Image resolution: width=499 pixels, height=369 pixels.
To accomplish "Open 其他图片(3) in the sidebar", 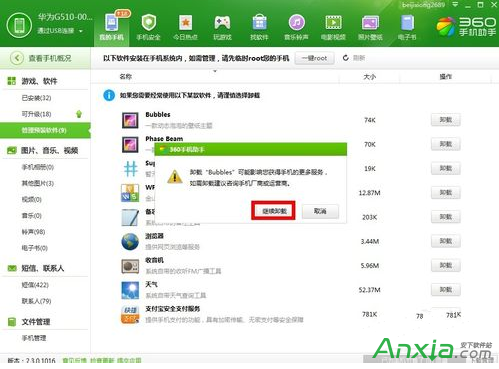I will 38,183.
